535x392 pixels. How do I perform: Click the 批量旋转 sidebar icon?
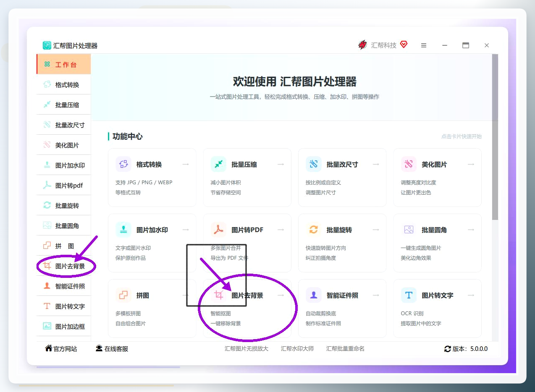coord(47,205)
